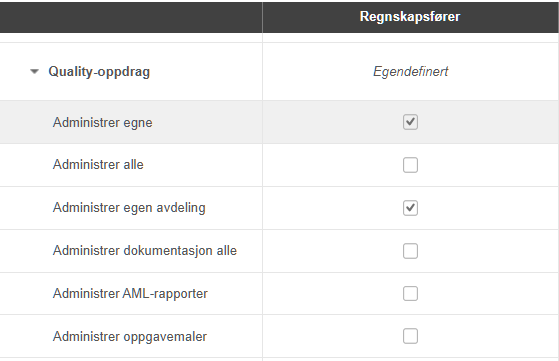Tick the Administrer dokumentasjon alle checkbox
The height and width of the screenshot is (361, 559).
tap(410, 251)
